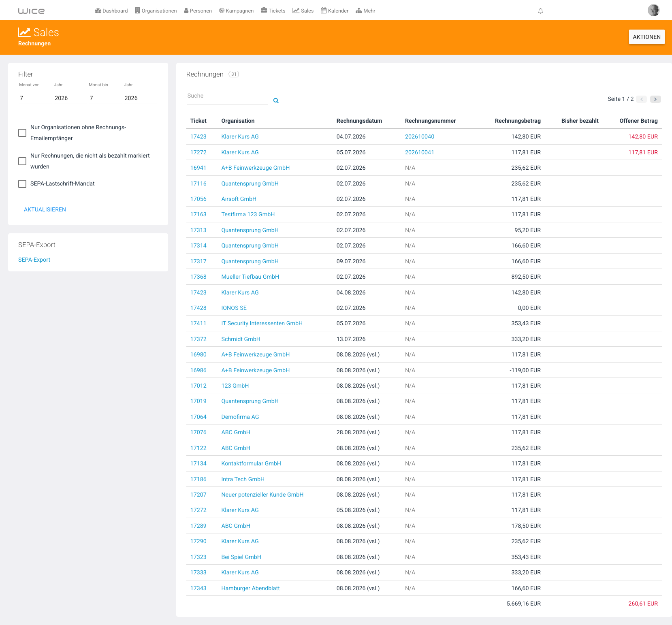Open the user profile avatar
Image resolution: width=672 pixels, height=625 pixels.
(653, 10)
